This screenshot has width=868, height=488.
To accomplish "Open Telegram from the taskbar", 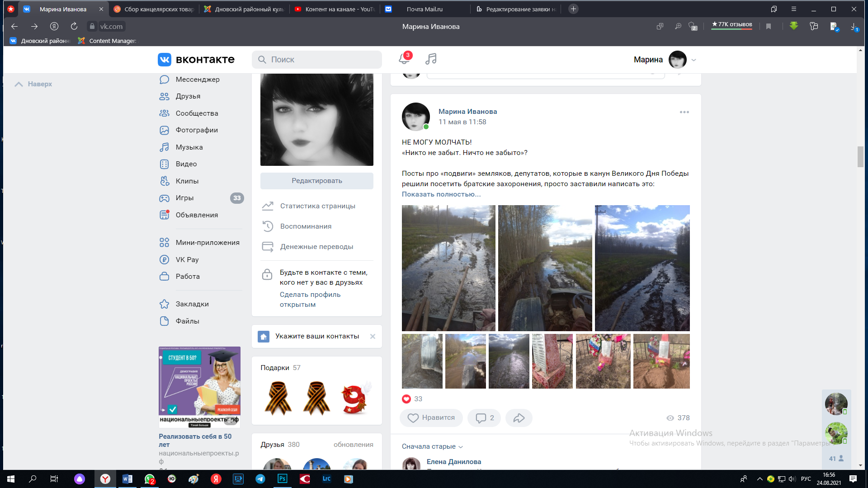I will click(x=260, y=479).
